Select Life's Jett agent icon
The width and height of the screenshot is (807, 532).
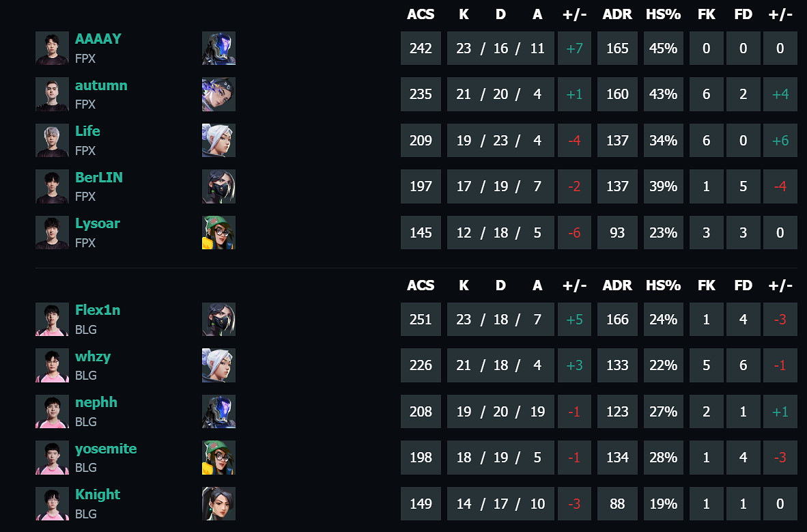point(218,140)
